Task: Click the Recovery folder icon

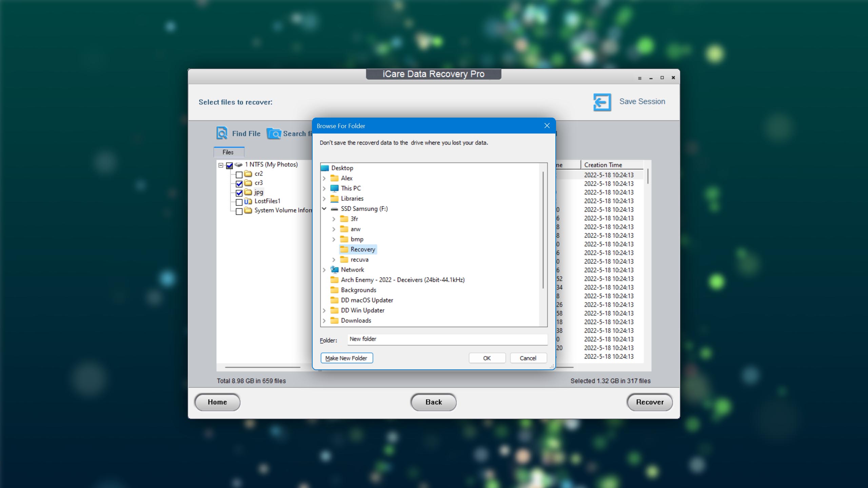Action: (x=344, y=249)
